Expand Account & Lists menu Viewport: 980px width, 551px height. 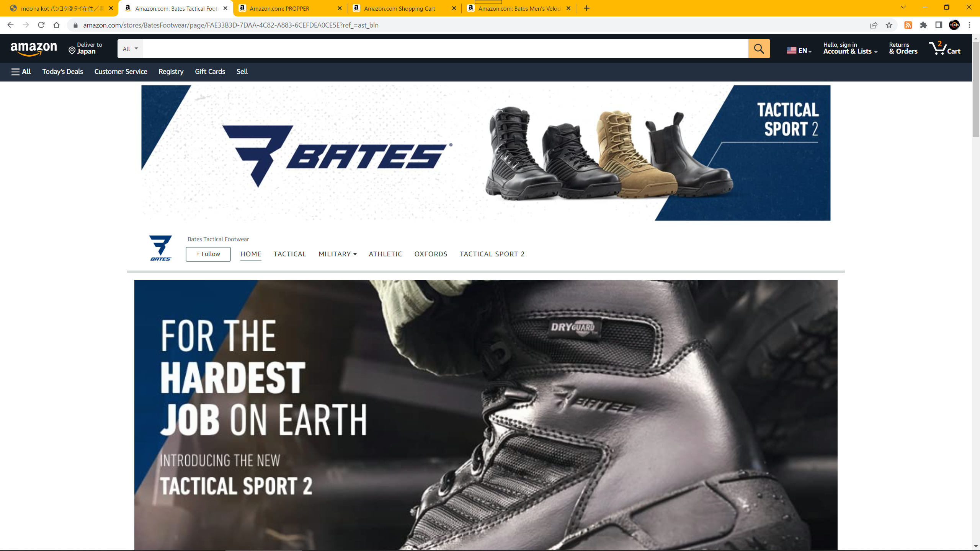(x=850, y=48)
